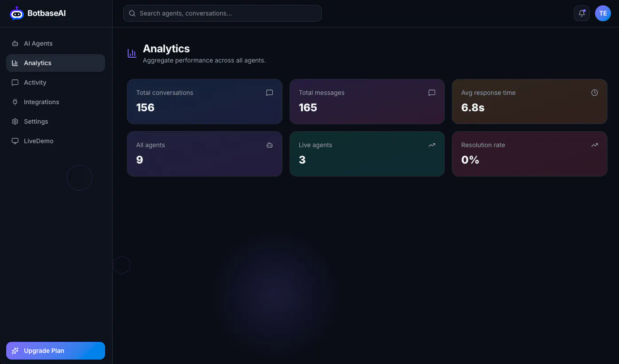Click the chart icon beside Analytics heading

pyautogui.click(x=132, y=53)
